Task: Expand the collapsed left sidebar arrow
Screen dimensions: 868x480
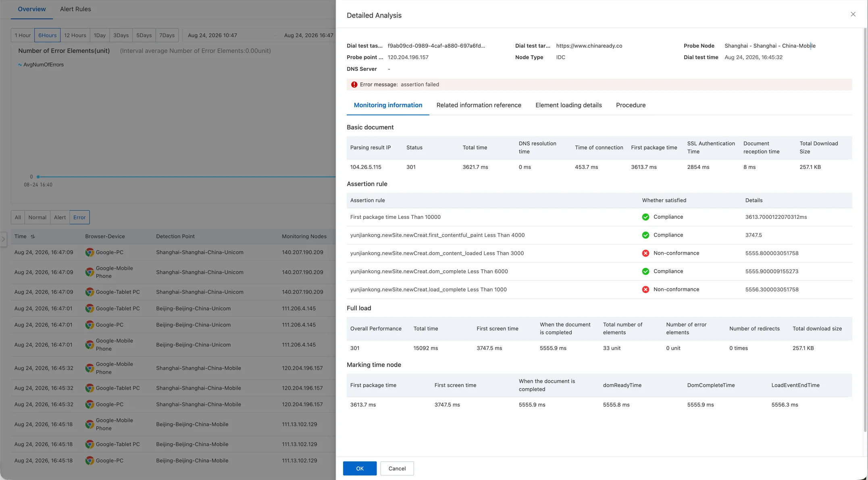Action: 3,239
